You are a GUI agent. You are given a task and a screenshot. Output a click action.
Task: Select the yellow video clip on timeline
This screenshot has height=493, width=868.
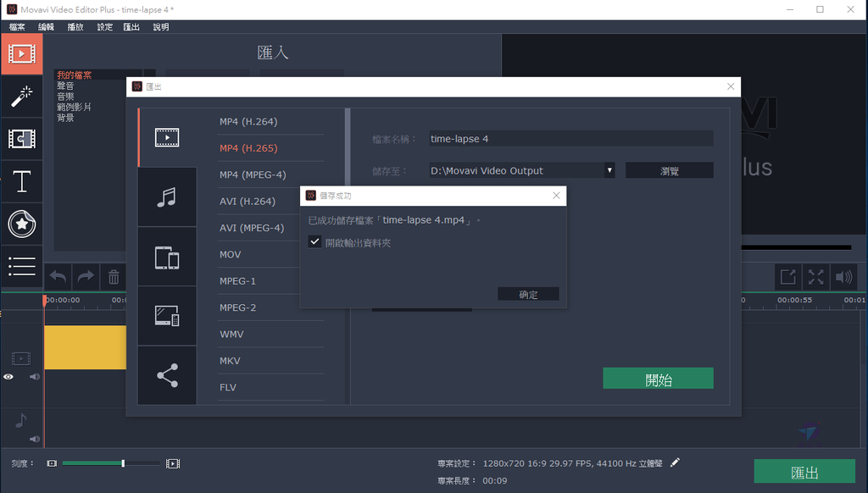pyautogui.click(x=86, y=347)
